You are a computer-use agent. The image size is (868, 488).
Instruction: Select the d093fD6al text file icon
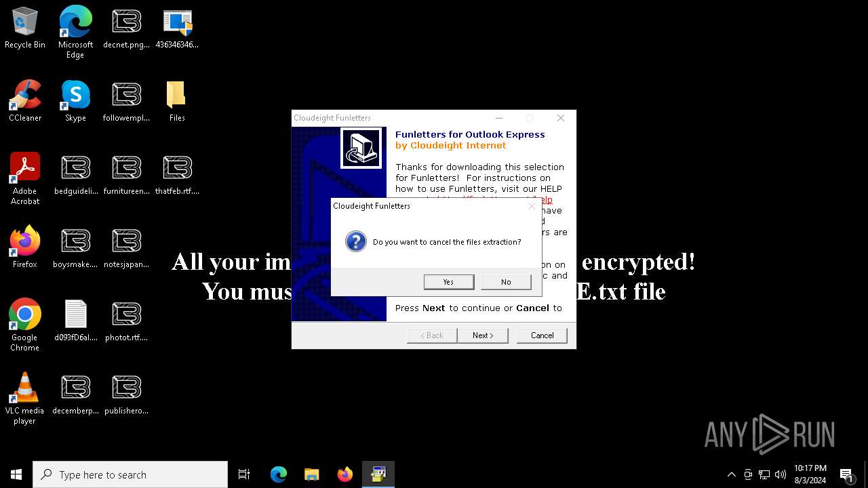76,321
